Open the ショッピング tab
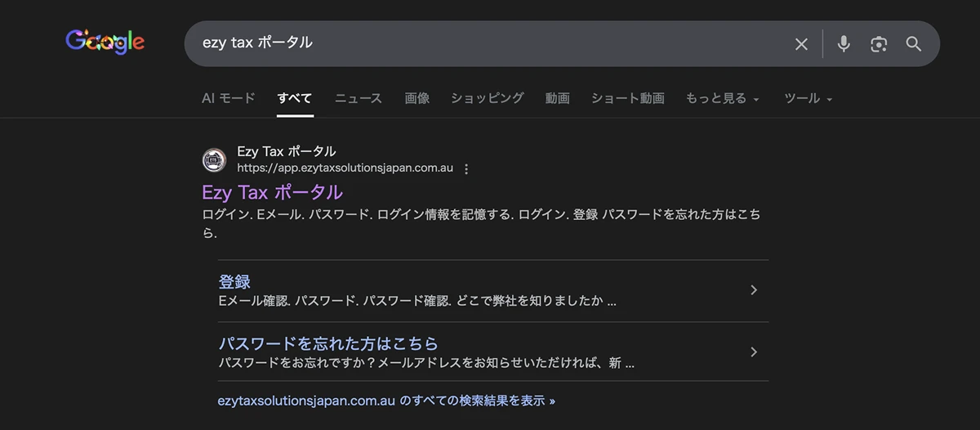The height and width of the screenshot is (430, 980). [487, 98]
